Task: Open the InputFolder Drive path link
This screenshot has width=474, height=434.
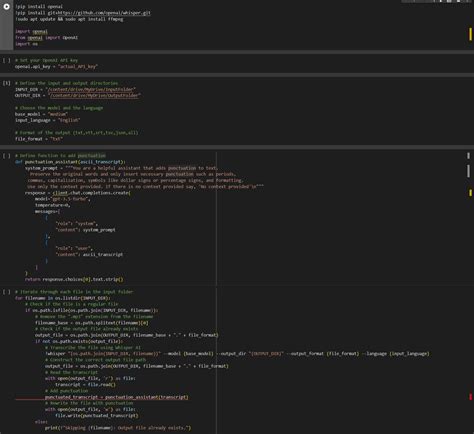Action: (x=92, y=89)
